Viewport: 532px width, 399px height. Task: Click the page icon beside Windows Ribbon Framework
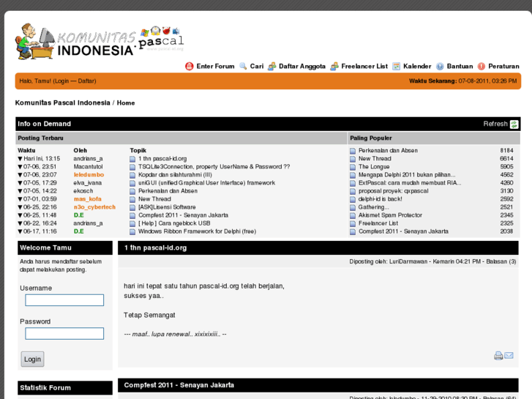tap(132, 232)
